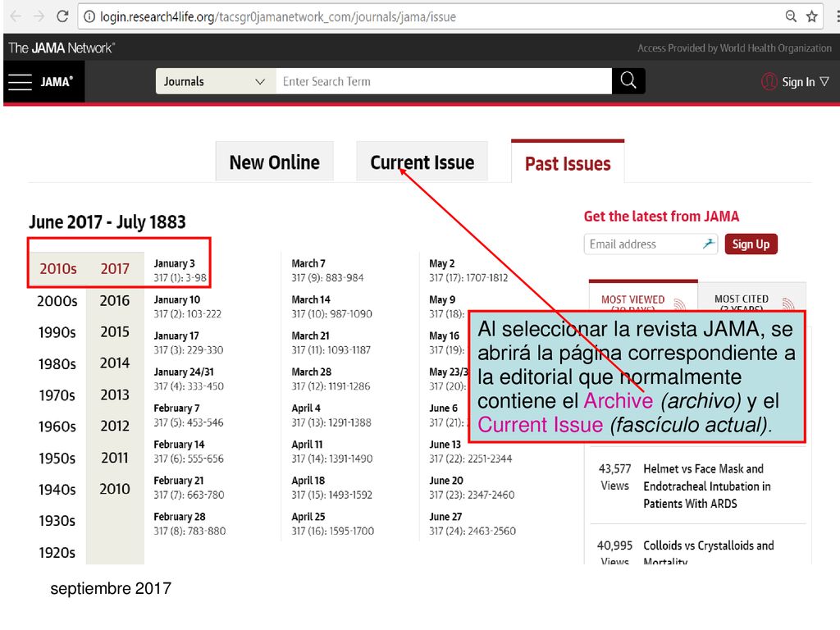This screenshot has height=630, width=840.
Task: Open the March 21 issue
Action: click(x=331, y=343)
